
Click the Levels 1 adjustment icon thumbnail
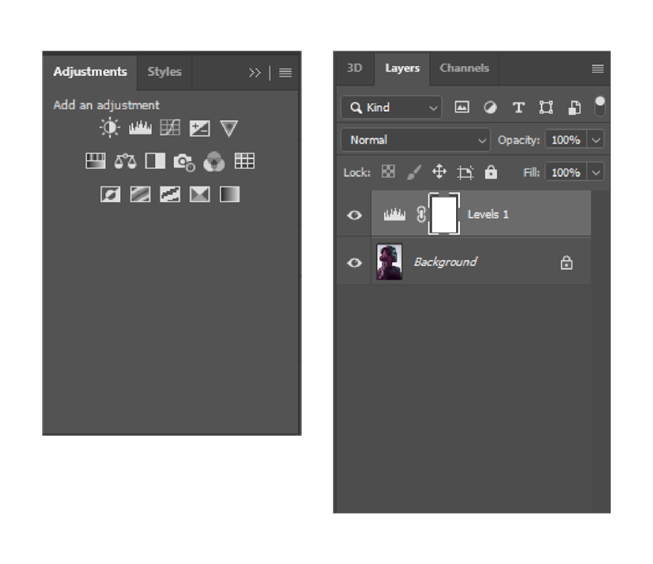(x=394, y=215)
